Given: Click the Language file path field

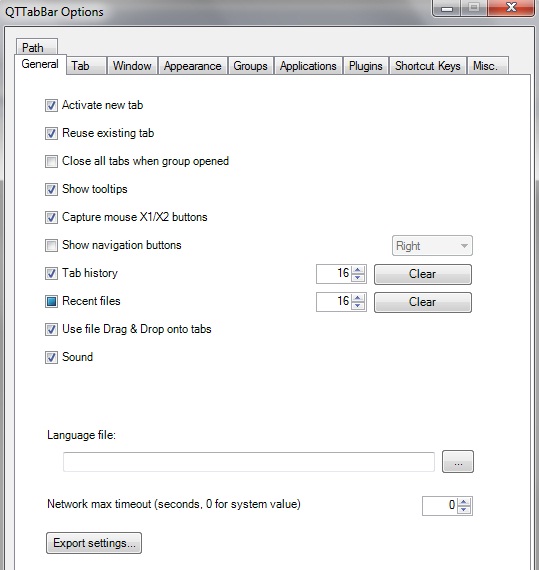Looking at the screenshot, I should [249, 462].
